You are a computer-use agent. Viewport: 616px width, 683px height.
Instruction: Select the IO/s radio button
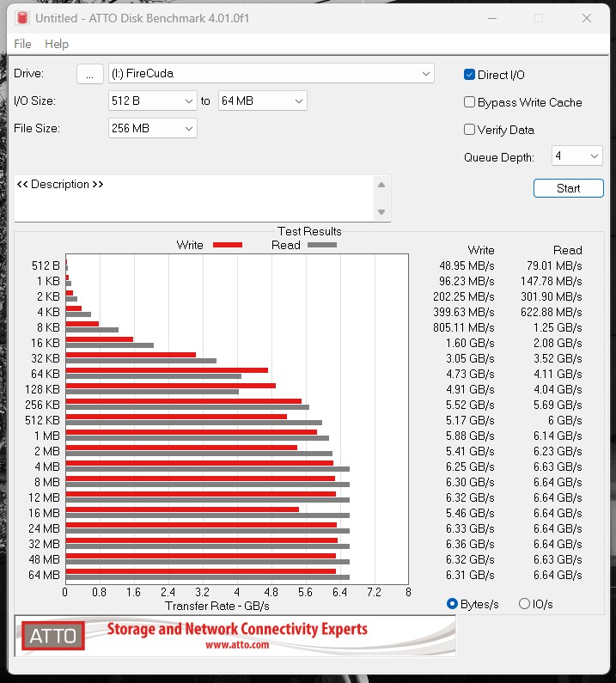(524, 604)
